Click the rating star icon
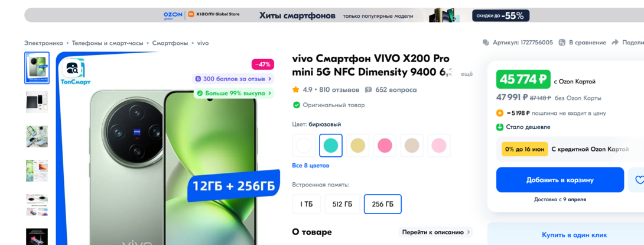The width and height of the screenshot is (644, 245). [295, 89]
